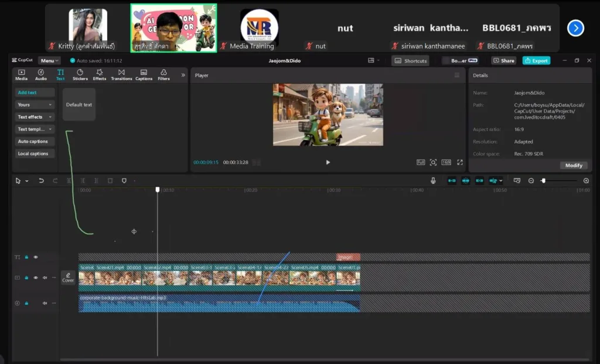Screen dimensions: 600x364
Task: Click the player fullscreen expand icon
Action: [x=460, y=162]
